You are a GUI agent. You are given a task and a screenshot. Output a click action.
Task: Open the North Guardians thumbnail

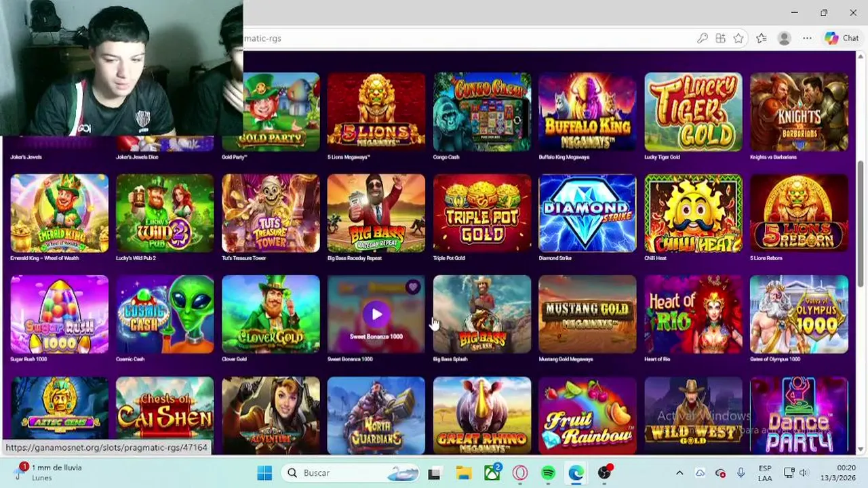[376, 415]
